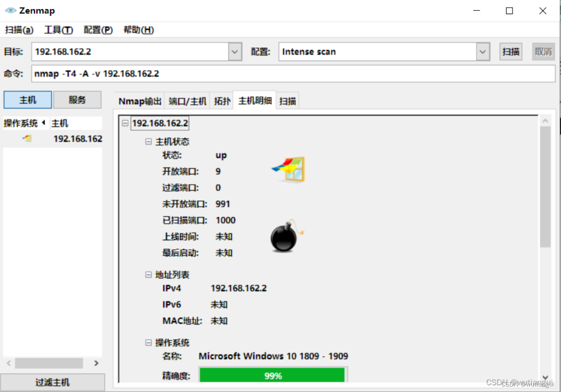
Task: Open the 目标 target dropdown arrow
Action: tap(234, 52)
